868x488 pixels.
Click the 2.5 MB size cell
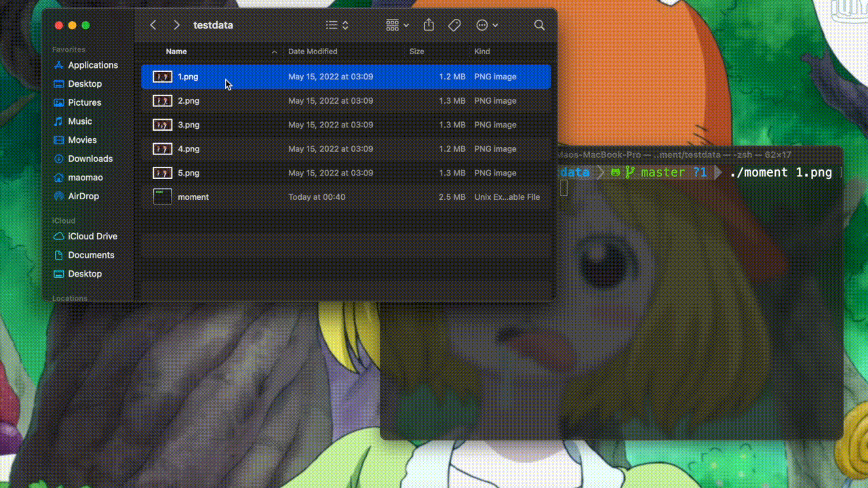point(452,197)
